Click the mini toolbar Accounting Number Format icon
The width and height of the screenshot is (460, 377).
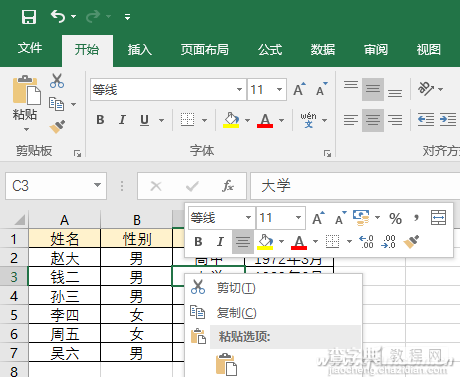pos(361,218)
